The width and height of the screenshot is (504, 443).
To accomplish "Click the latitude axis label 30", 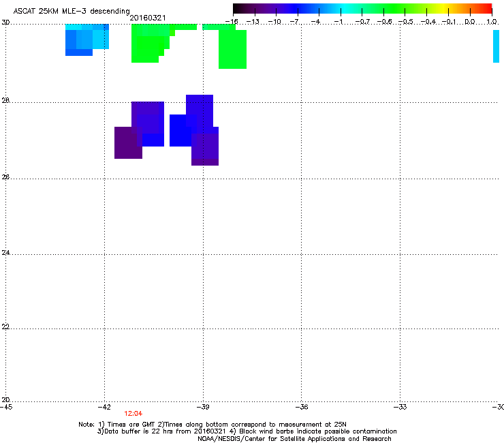I will (5, 22).
